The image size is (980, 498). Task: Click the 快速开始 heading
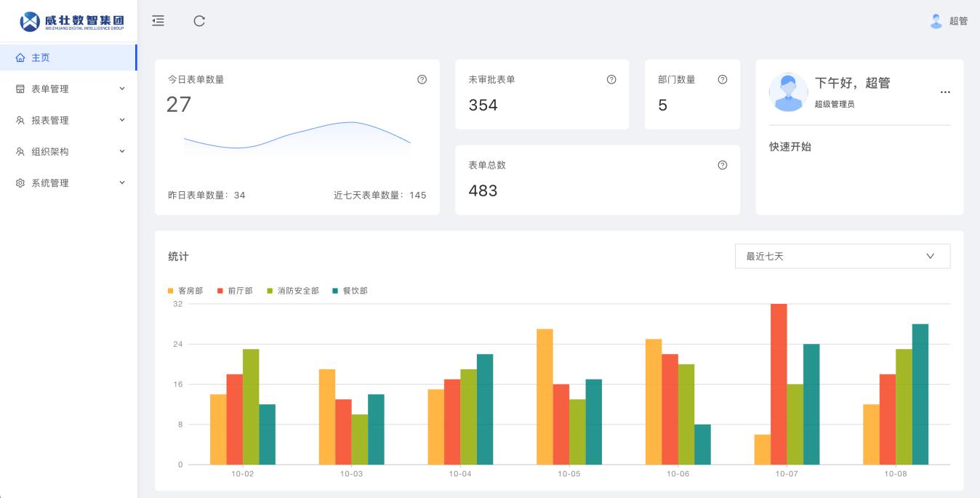pos(790,147)
